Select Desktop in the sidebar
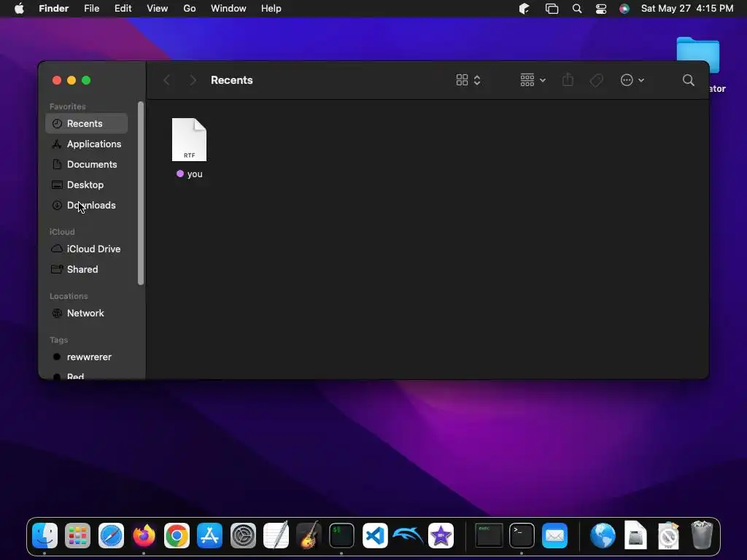 click(x=86, y=184)
